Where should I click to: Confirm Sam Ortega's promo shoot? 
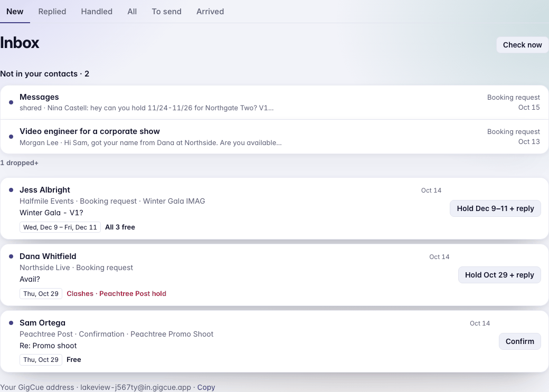[520, 341]
